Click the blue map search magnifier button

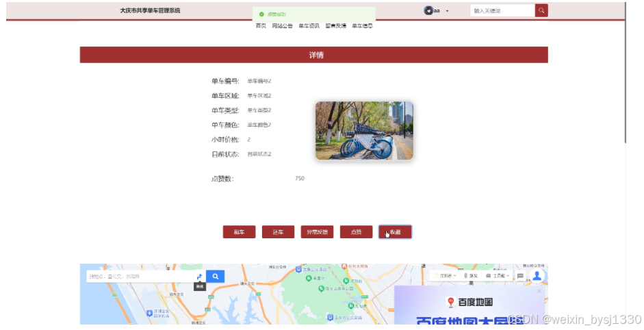(x=215, y=277)
